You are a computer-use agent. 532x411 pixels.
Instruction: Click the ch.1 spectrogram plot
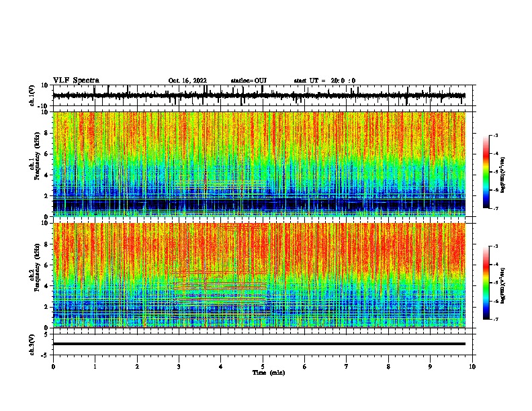point(259,164)
